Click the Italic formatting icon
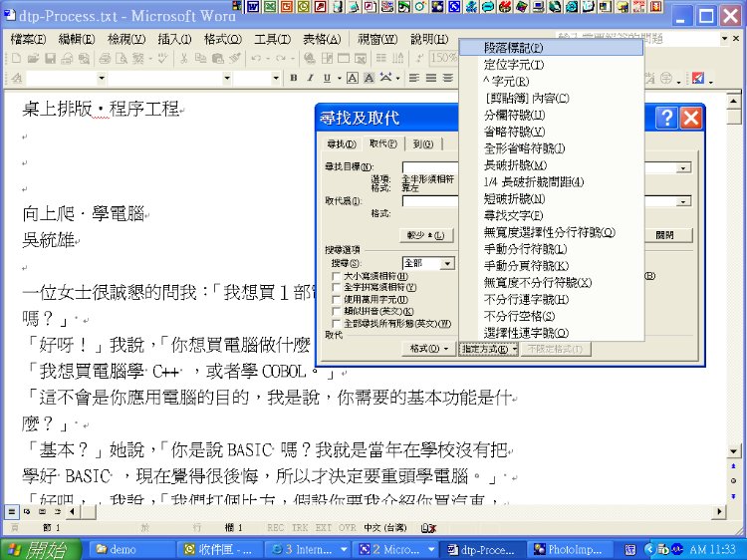Screen dimensions: 747x560 (310, 79)
